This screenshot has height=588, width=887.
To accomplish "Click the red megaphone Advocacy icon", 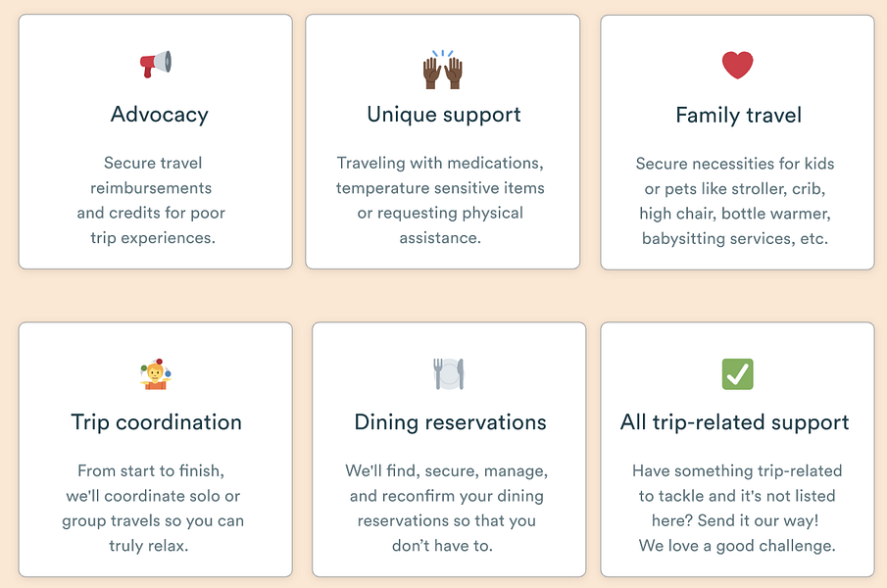I will 156,64.
